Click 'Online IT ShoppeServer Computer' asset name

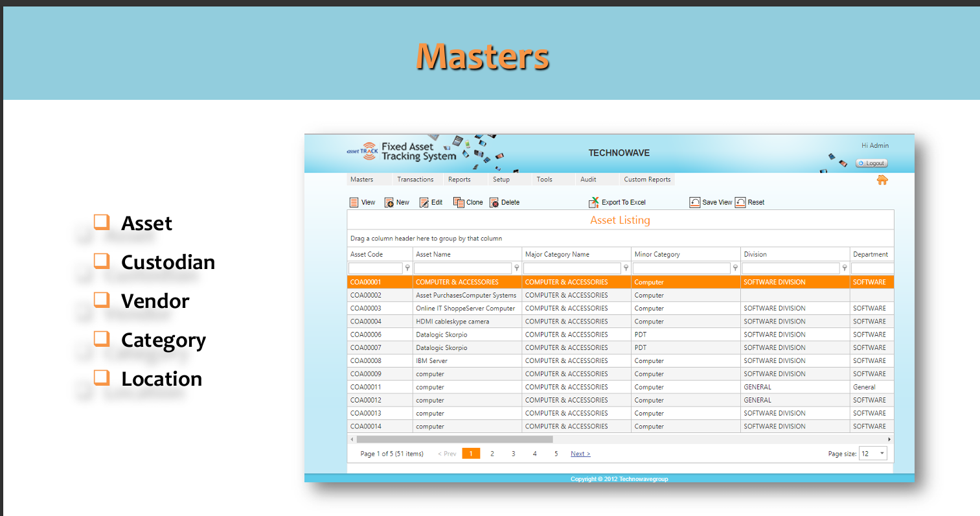(466, 309)
